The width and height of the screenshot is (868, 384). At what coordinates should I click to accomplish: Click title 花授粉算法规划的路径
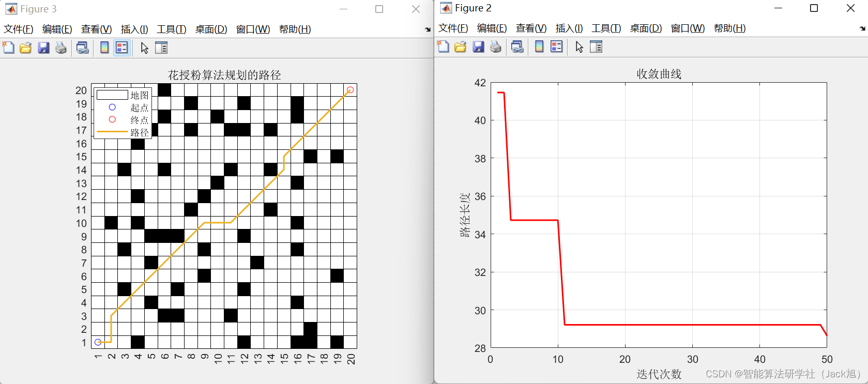(x=224, y=75)
